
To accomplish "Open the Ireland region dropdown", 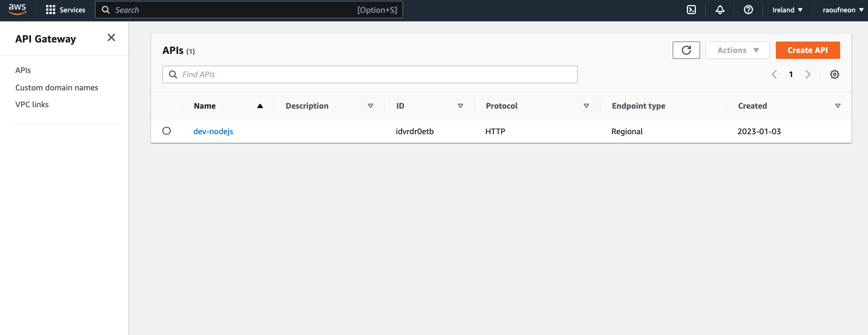I will click(x=787, y=10).
